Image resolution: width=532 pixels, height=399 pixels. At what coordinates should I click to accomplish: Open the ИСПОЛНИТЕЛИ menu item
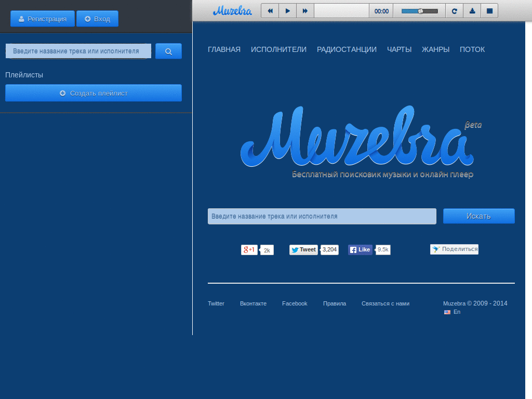[x=278, y=49]
